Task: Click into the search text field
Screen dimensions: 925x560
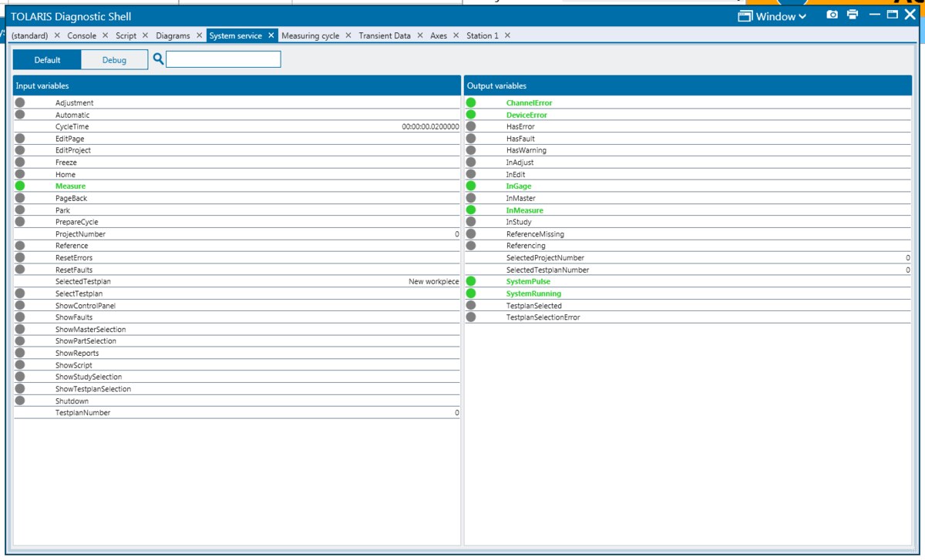Action: [x=224, y=59]
